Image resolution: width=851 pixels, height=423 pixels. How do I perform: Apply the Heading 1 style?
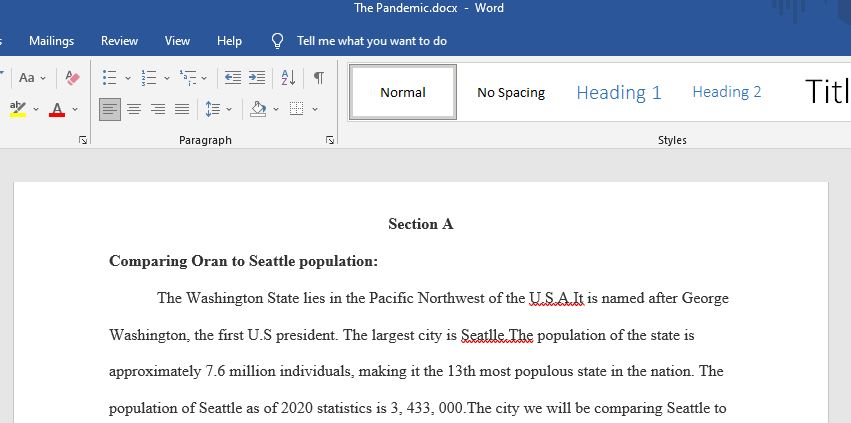click(619, 92)
